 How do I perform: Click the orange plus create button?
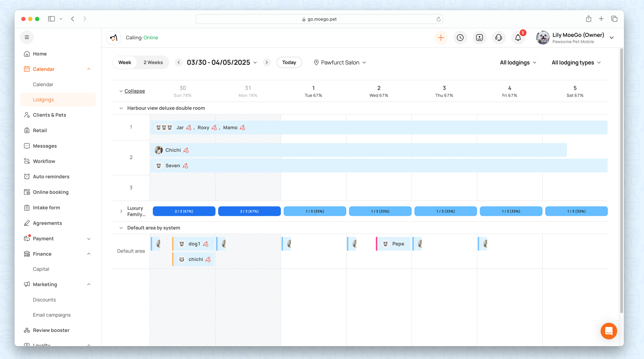point(441,38)
